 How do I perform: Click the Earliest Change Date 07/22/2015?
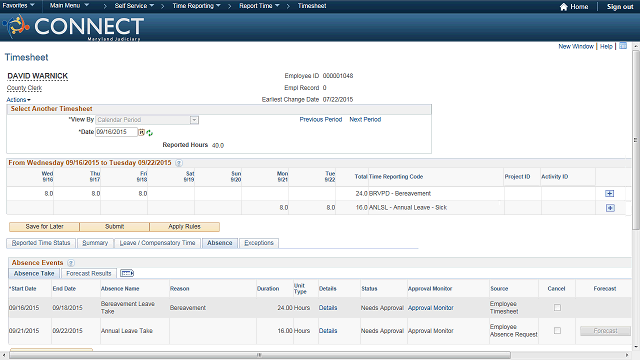(x=338, y=100)
